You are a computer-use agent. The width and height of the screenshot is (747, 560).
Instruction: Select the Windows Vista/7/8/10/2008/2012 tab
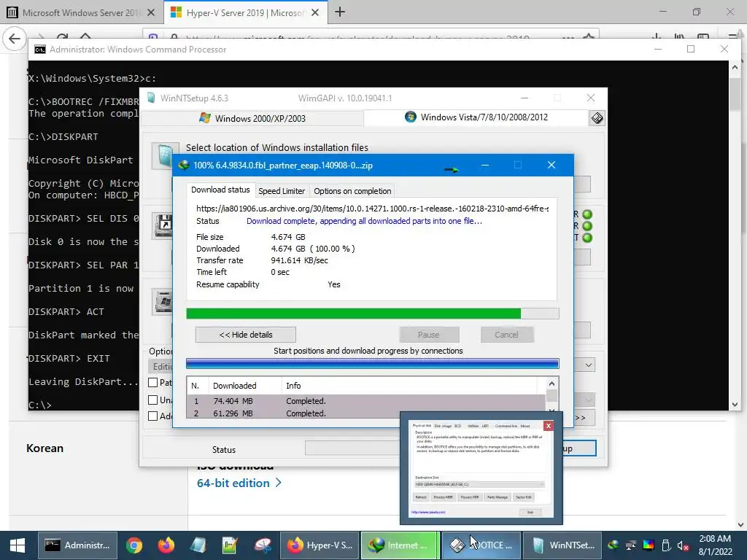(476, 117)
